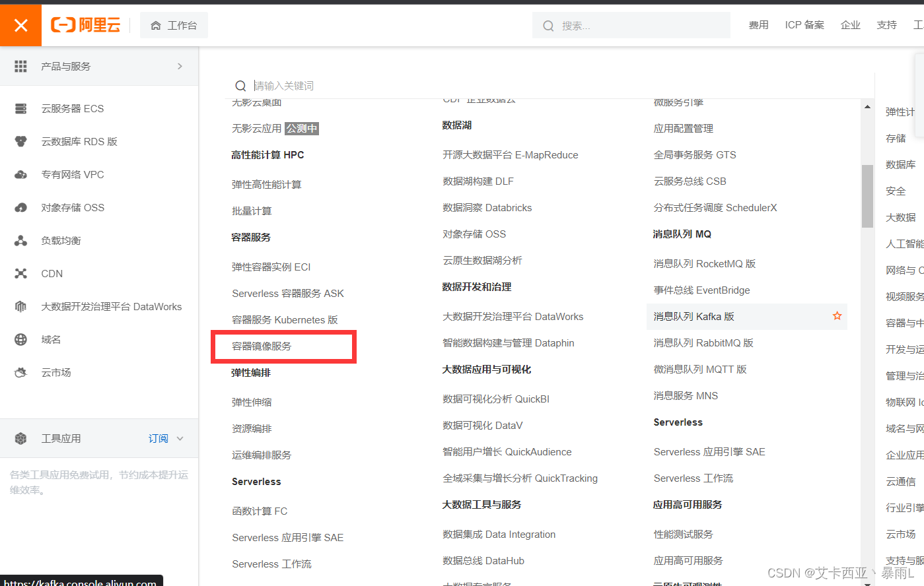Click the 云市场 sidebar icon
This screenshot has width=924, height=586.
(x=20, y=372)
